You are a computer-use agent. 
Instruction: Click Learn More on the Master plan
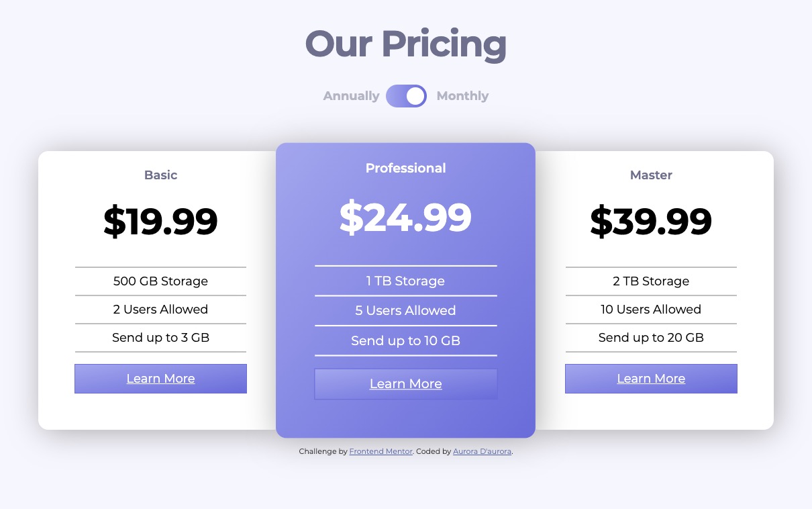[651, 378]
